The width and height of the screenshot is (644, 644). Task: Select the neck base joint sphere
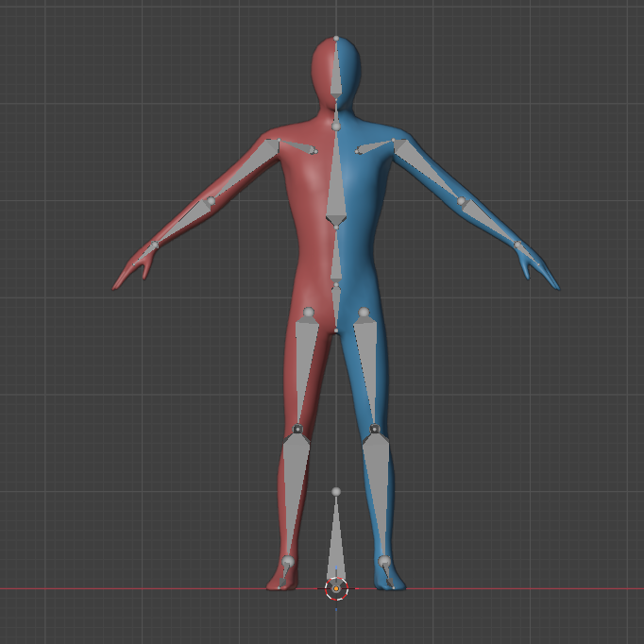tap(336, 127)
